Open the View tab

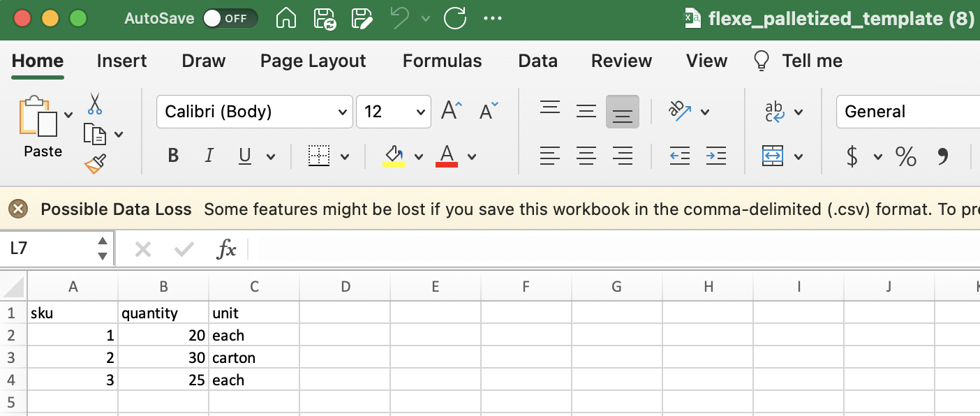(707, 61)
